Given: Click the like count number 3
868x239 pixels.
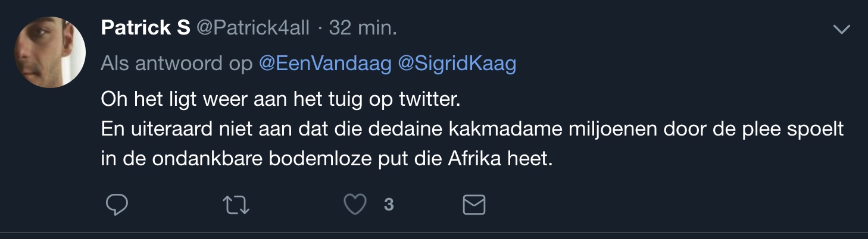Looking at the screenshot, I should click(x=389, y=205).
